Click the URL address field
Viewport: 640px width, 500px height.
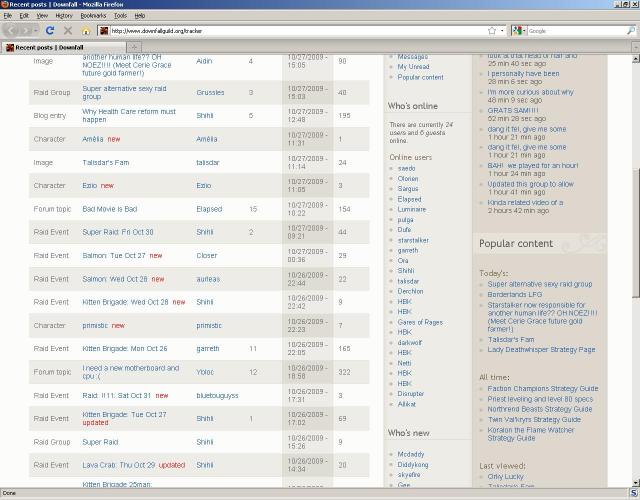pyautogui.click(x=298, y=31)
